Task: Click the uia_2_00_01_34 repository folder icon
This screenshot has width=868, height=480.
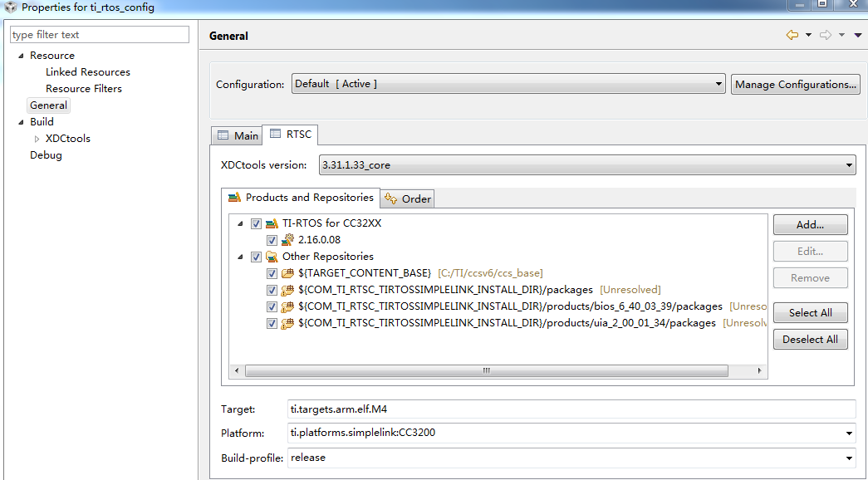Action: tap(287, 323)
